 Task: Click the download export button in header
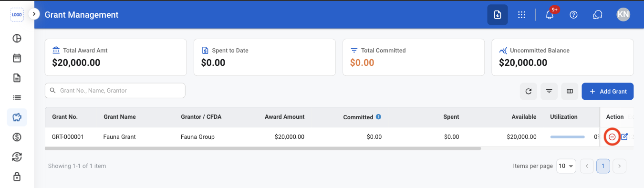(498, 15)
